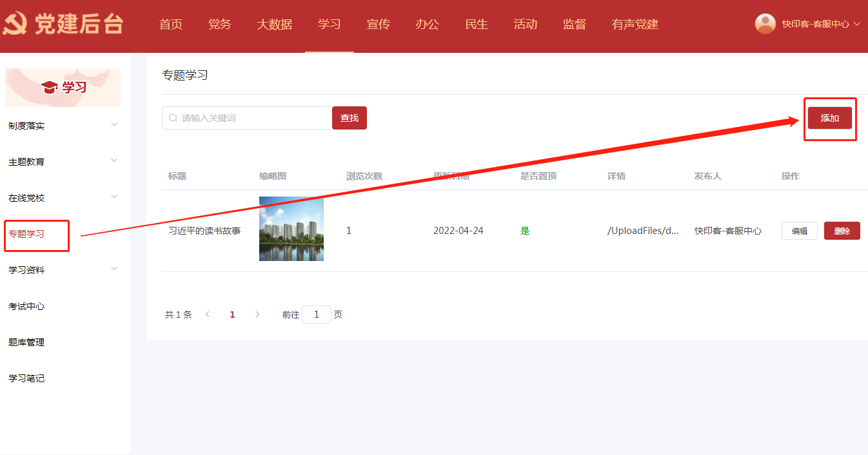Expand the 主题教育 sidebar menu
868x455 pixels.
tap(114, 161)
